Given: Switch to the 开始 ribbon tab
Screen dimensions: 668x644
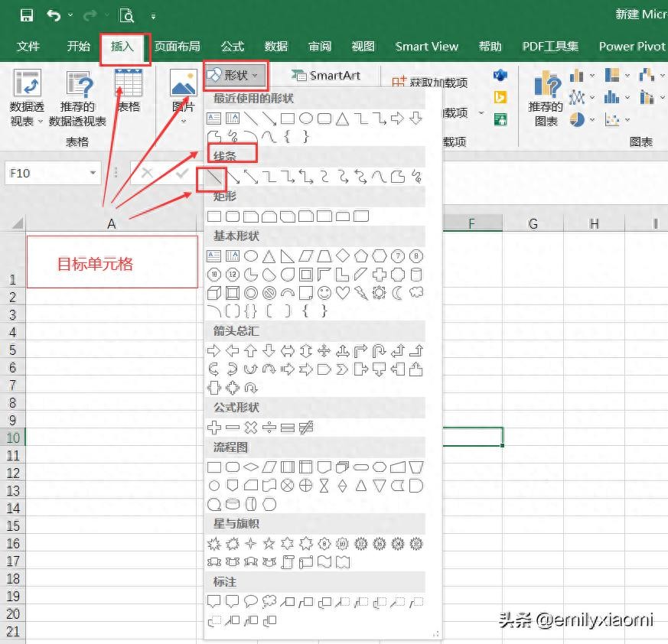Looking at the screenshot, I should (x=78, y=47).
